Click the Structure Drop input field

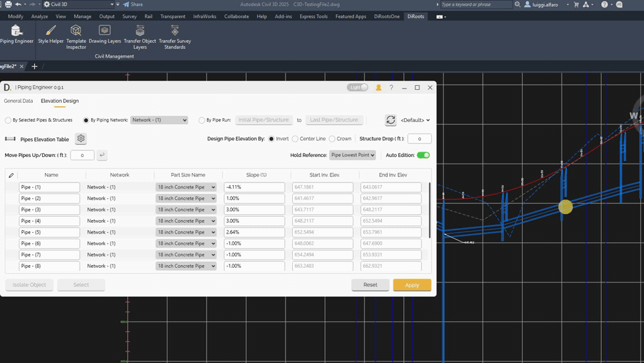pos(420,139)
